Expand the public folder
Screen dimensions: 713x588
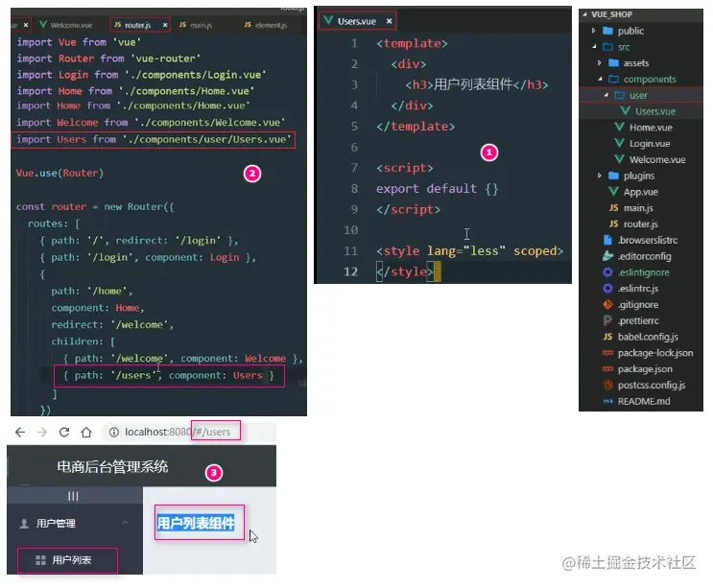(x=593, y=31)
